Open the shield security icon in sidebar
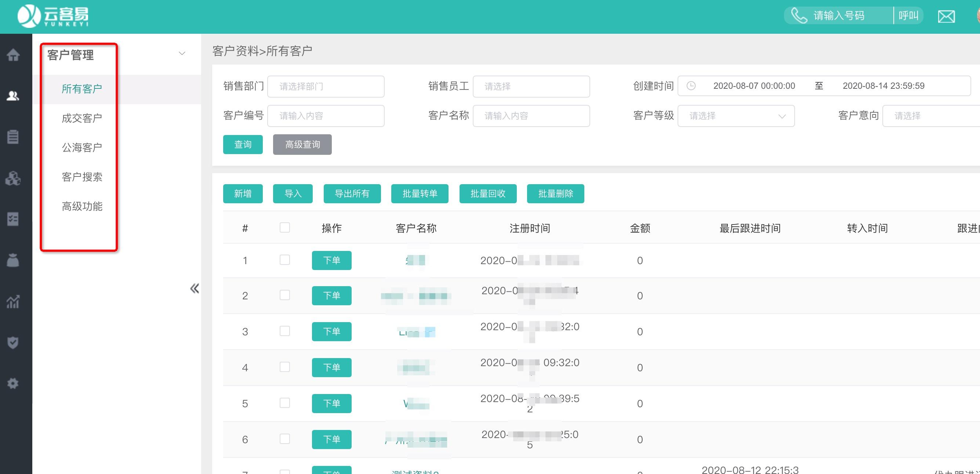The image size is (980, 474). point(13,343)
